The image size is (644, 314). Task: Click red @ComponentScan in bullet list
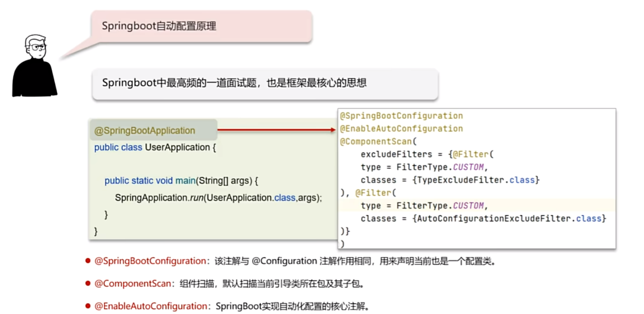133,283
